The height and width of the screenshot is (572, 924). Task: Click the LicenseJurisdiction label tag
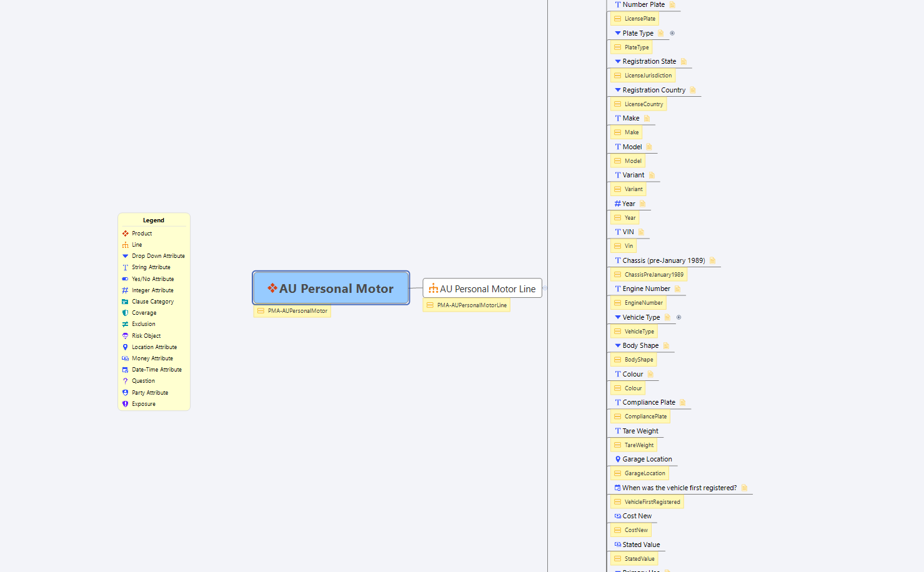pos(648,76)
